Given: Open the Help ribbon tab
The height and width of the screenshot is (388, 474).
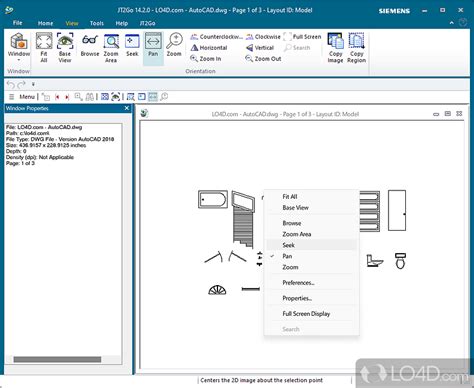Looking at the screenshot, I should (x=122, y=23).
